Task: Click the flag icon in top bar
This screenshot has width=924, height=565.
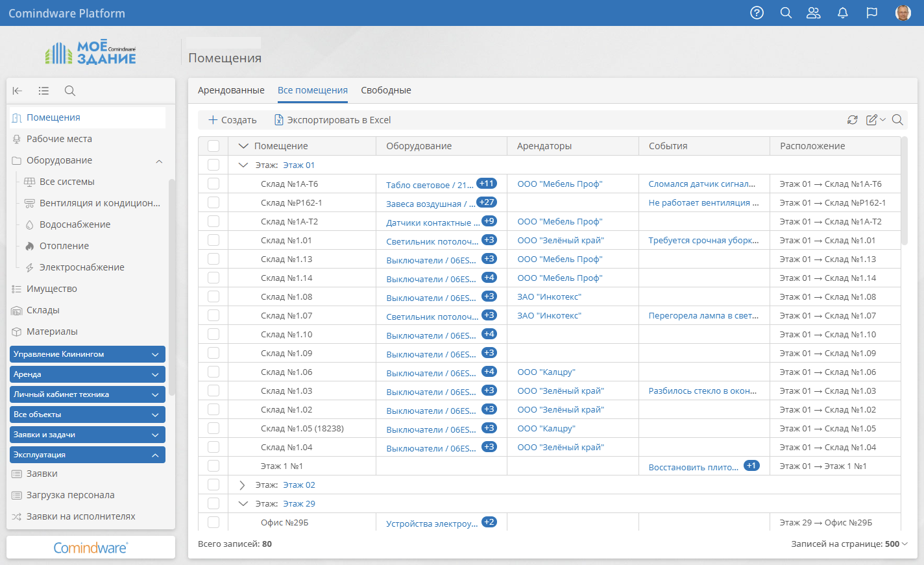Action: tap(871, 13)
